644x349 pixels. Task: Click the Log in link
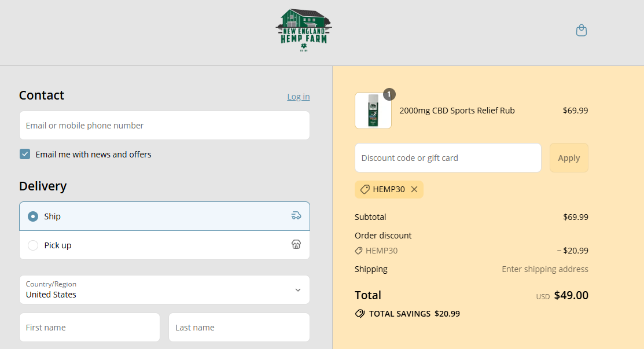(298, 97)
